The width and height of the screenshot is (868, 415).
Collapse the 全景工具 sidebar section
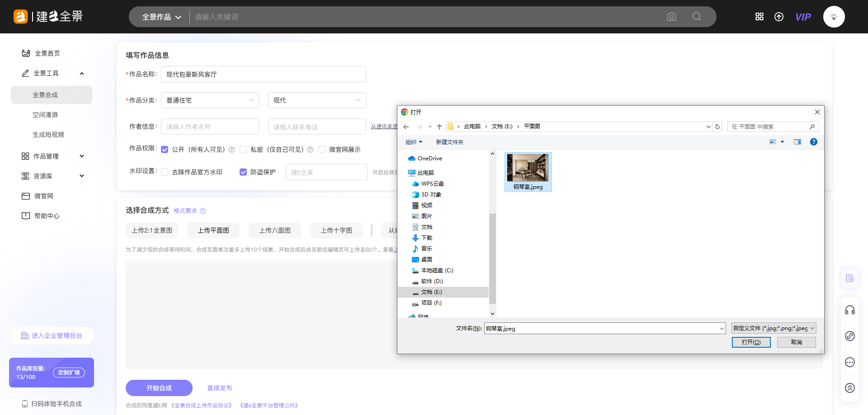[x=82, y=73]
